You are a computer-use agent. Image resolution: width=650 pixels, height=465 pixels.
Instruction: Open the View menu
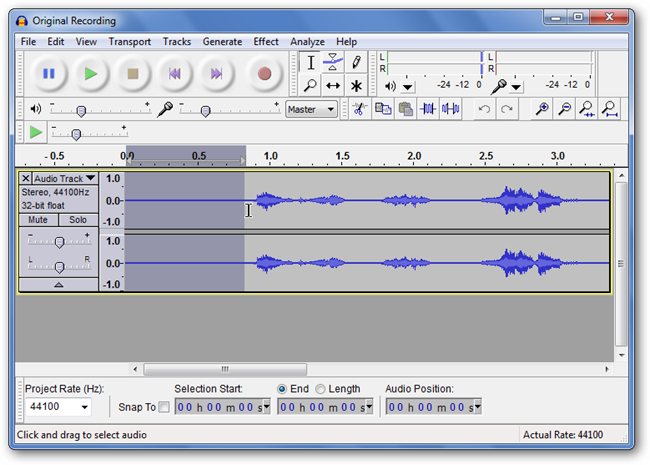pos(86,42)
